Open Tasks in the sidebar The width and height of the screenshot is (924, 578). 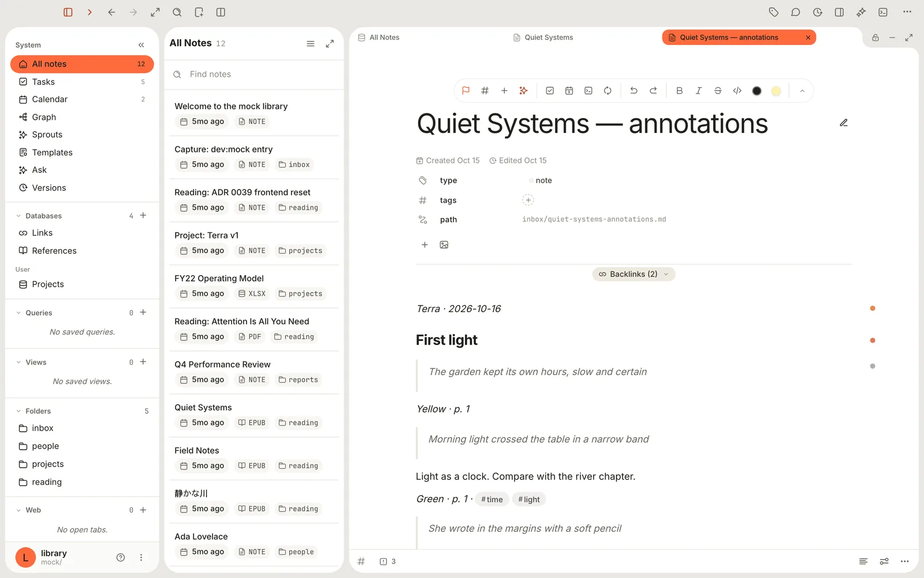[x=82, y=82]
